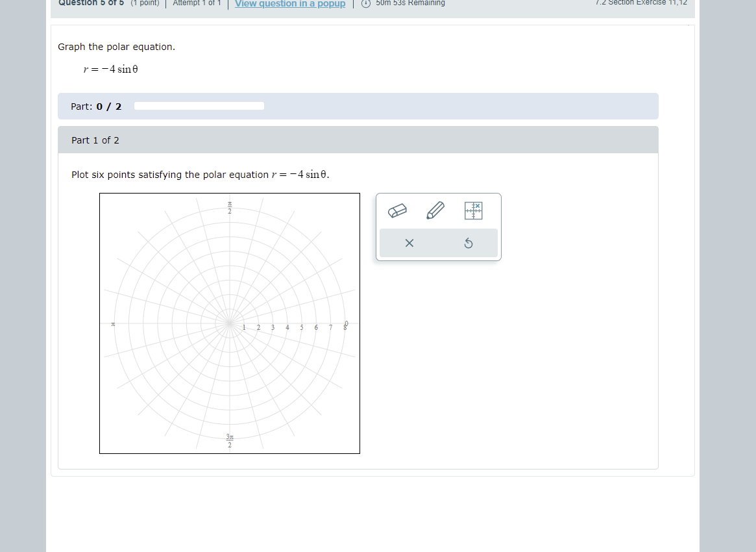Open the point-plotting grid tool
Image resolution: width=756 pixels, height=552 pixels.
pos(473,210)
